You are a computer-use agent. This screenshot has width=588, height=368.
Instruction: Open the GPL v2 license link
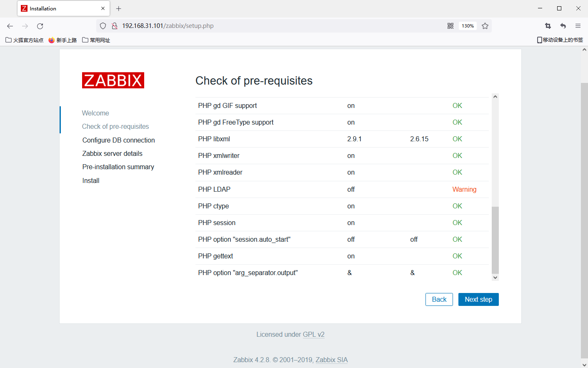[314, 334]
